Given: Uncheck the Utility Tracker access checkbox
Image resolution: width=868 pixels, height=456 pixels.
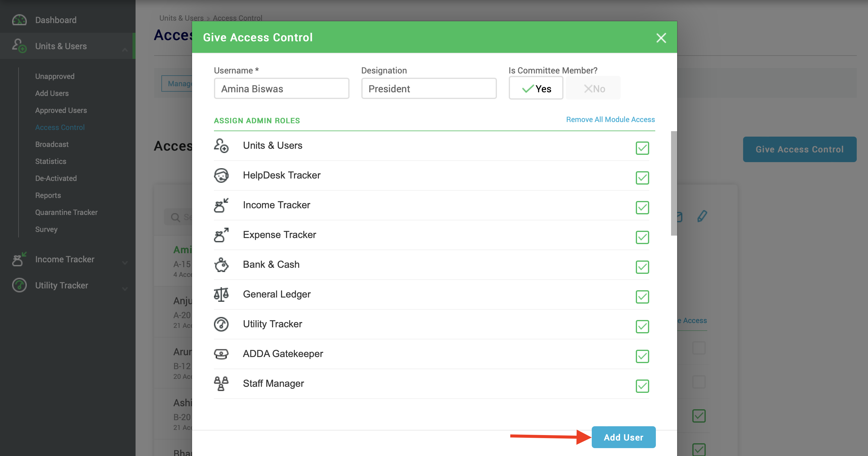Looking at the screenshot, I should click(x=642, y=326).
